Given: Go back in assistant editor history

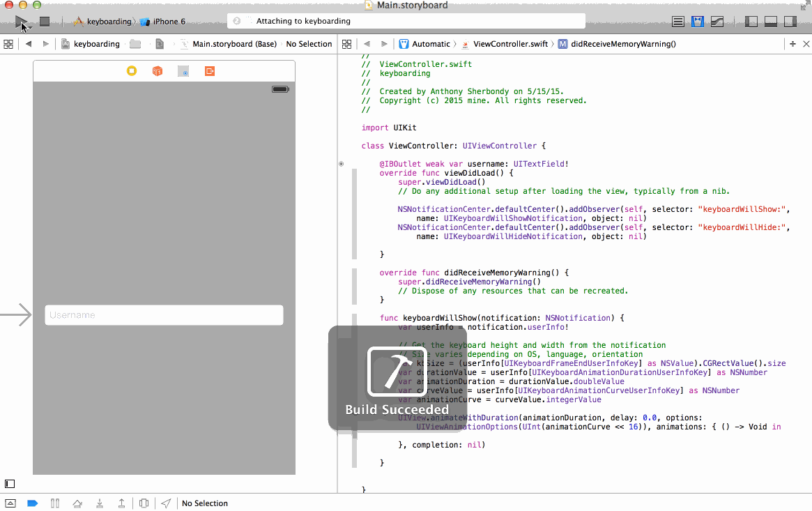Looking at the screenshot, I should coord(367,44).
